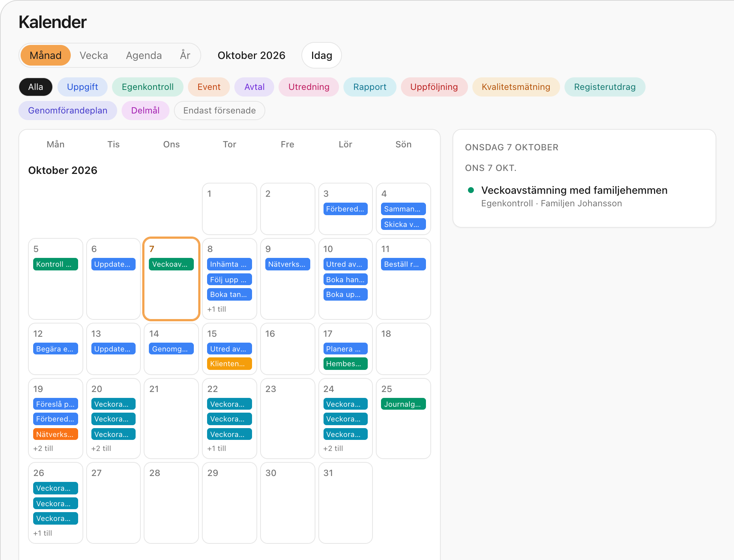
Task: Open the Begära e... event on October 12
Action: (x=56, y=349)
